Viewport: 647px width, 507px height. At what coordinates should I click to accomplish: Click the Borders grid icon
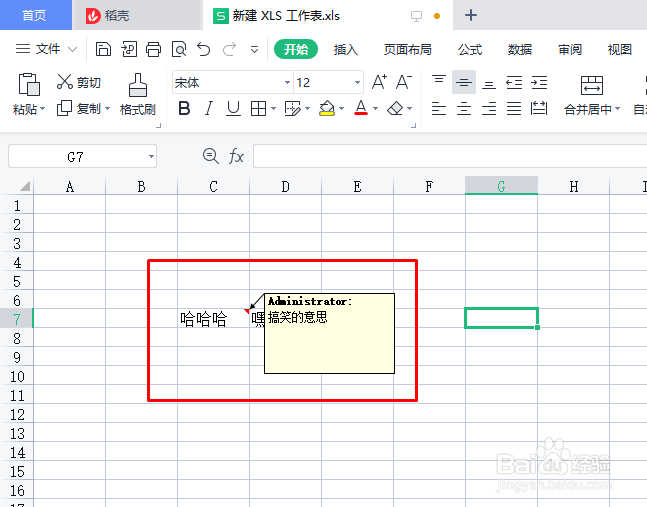pos(258,108)
